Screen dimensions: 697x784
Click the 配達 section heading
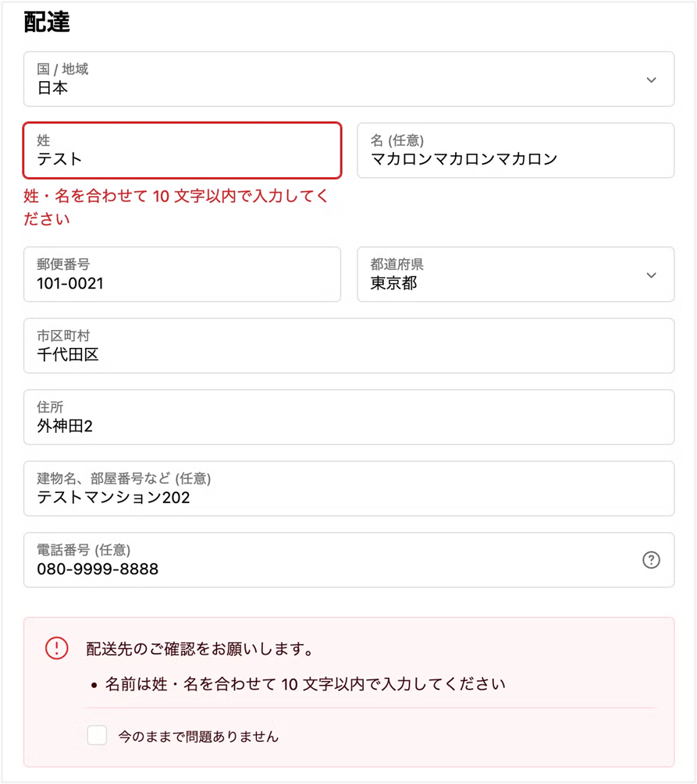pos(47,22)
